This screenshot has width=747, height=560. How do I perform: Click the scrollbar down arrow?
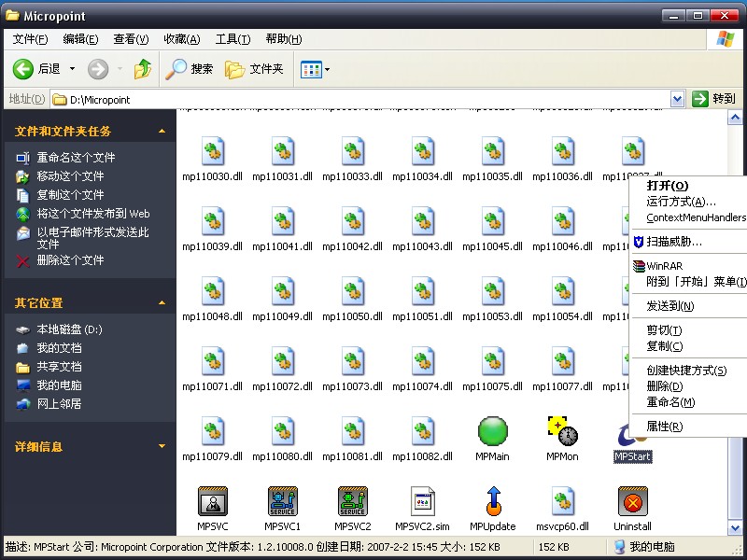735,527
